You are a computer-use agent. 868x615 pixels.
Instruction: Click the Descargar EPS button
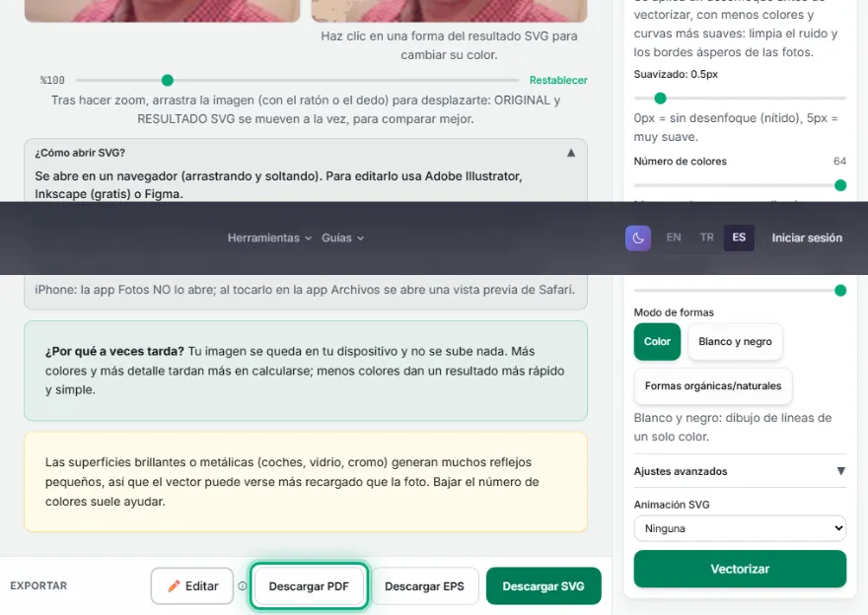point(424,586)
